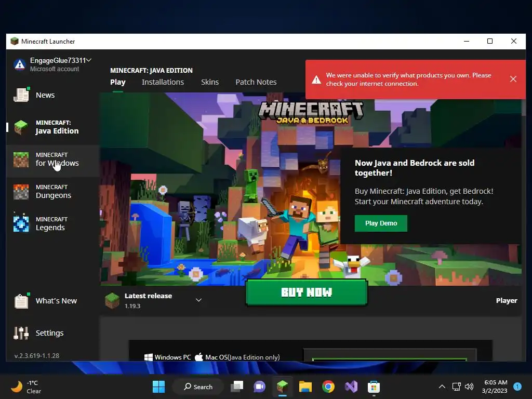
Task: Click the taskbar Search box
Action: pos(198,387)
